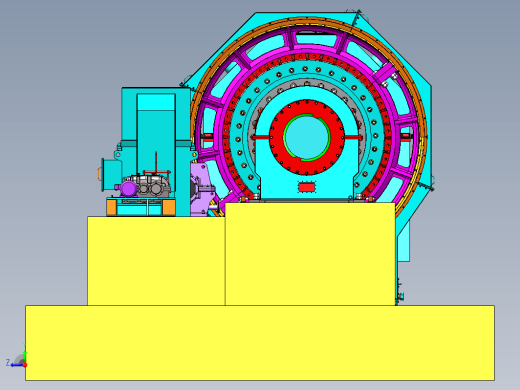
Task: Select the right orange support block under gearbox
Action: pos(169,207)
